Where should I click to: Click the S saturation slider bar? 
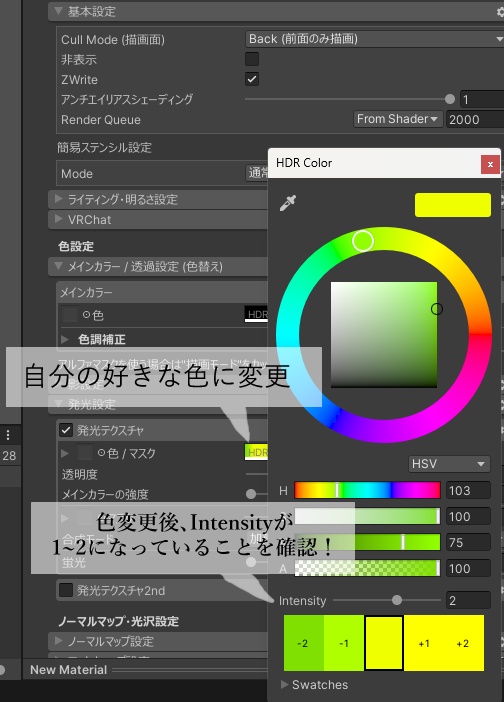[367, 516]
